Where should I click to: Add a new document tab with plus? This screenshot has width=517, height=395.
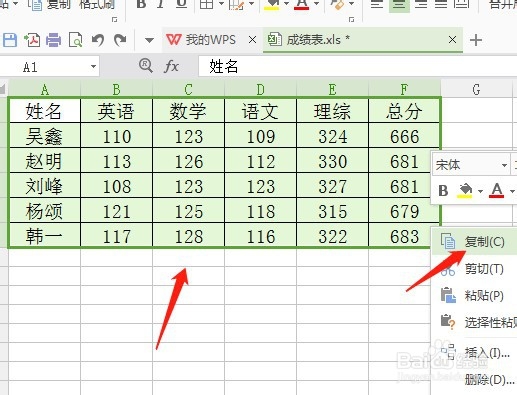coord(476,40)
